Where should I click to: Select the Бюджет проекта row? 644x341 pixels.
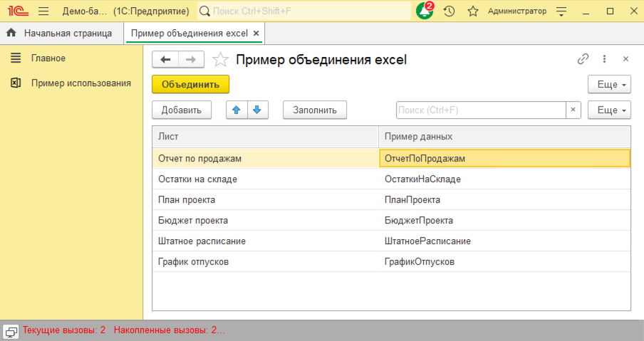[x=391, y=221]
